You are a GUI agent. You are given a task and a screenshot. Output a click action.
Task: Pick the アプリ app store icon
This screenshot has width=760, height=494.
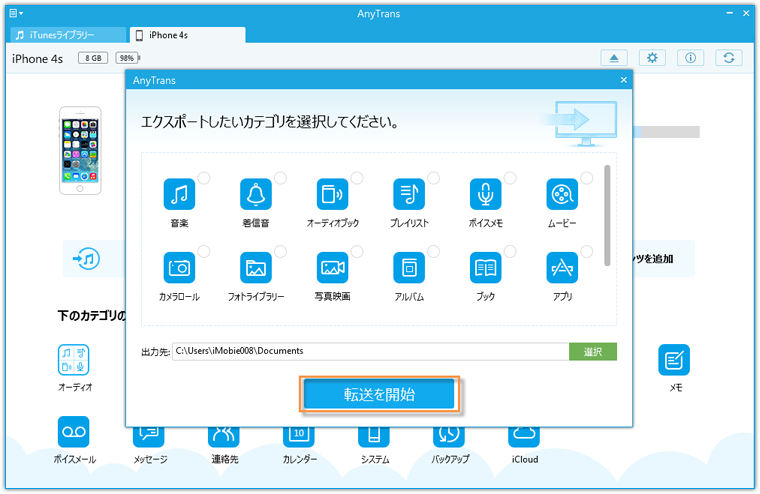point(562,268)
